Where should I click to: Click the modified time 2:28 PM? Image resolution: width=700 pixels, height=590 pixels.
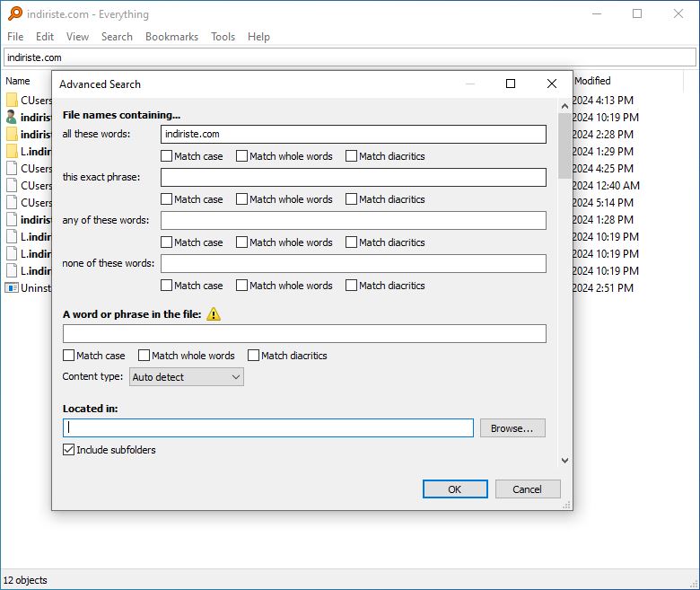[614, 134]
